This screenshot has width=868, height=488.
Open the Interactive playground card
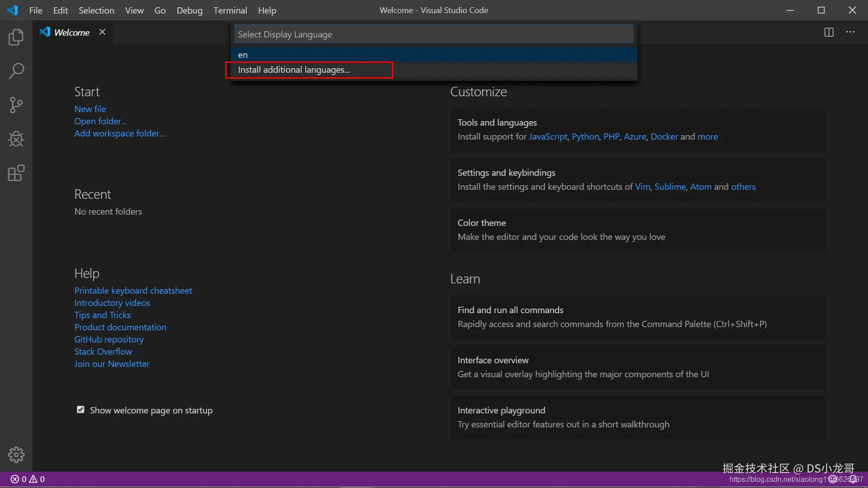638,418
